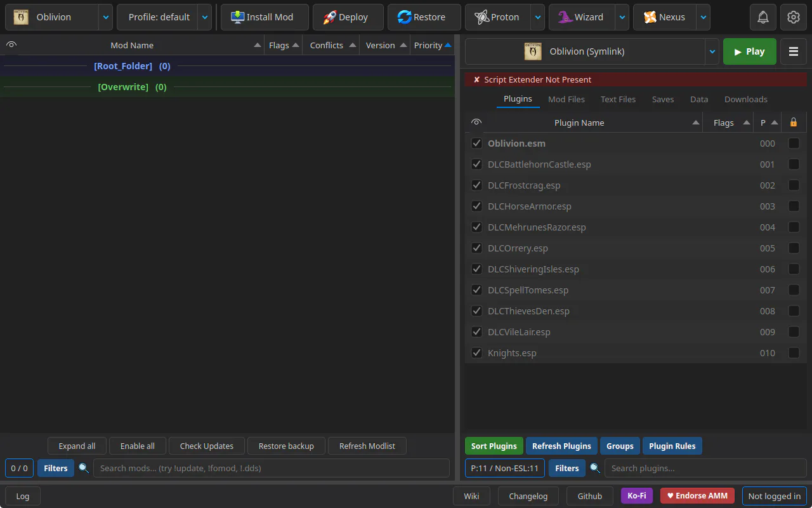The image size is (812, 508).
Task: Click the lock icon column header
Action: pos(794,123)
